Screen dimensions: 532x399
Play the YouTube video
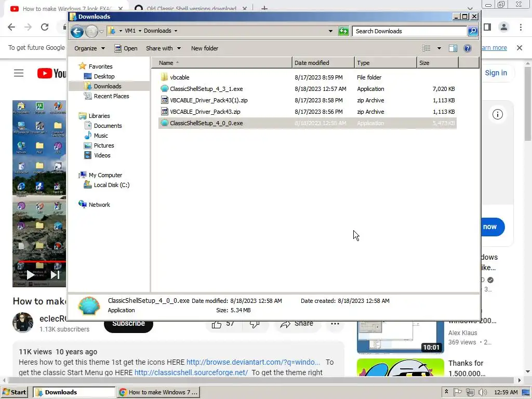(30, 275)
